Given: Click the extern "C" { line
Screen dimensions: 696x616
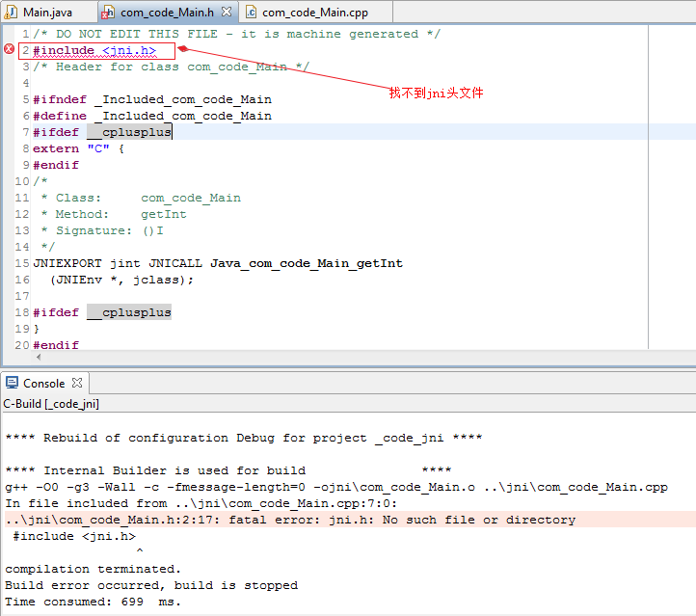Looking at the screenshot, I should tap(79, 148).
